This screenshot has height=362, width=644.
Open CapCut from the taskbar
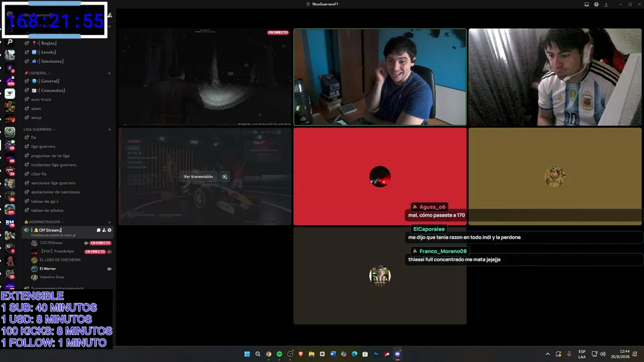point(323,354)
